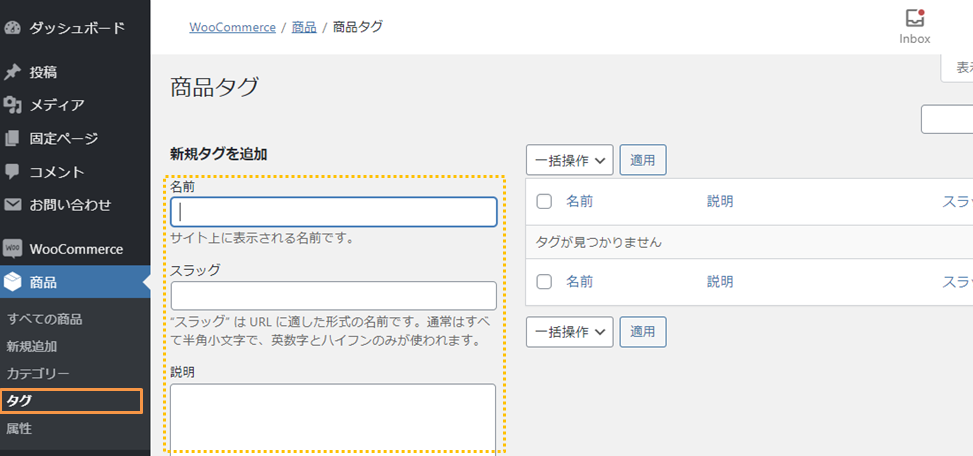Viewport: 973px width, 456px height.
Task: Focus the 名前 input field
Action: [334, 212]
